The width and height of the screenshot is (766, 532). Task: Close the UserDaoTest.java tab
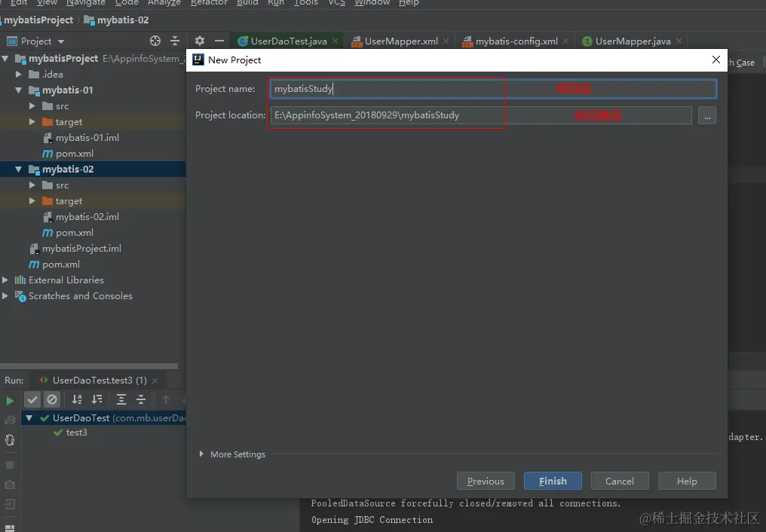click(335, 41)
